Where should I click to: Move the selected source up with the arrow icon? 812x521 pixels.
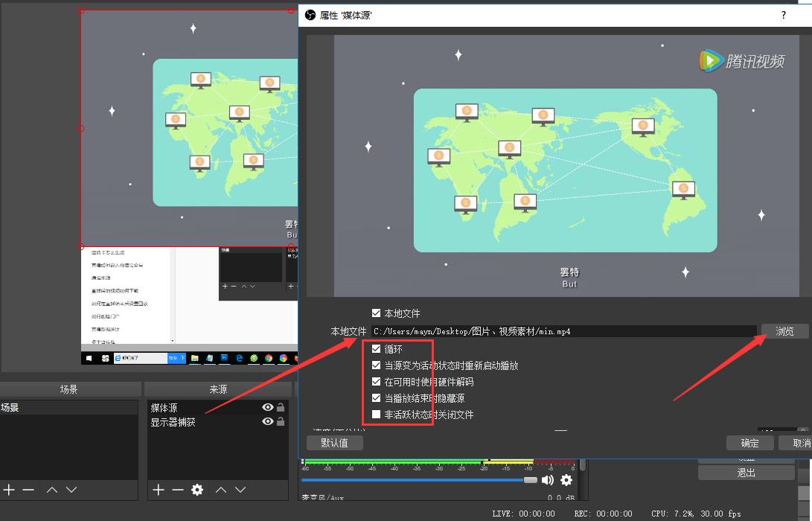[221, 490]
